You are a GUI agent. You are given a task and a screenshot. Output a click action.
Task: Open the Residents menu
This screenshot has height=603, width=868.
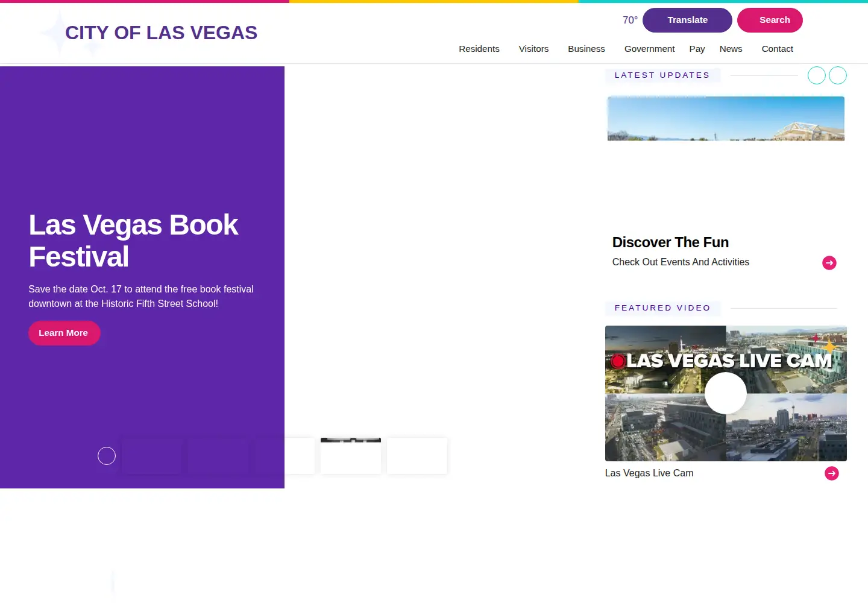479,49
